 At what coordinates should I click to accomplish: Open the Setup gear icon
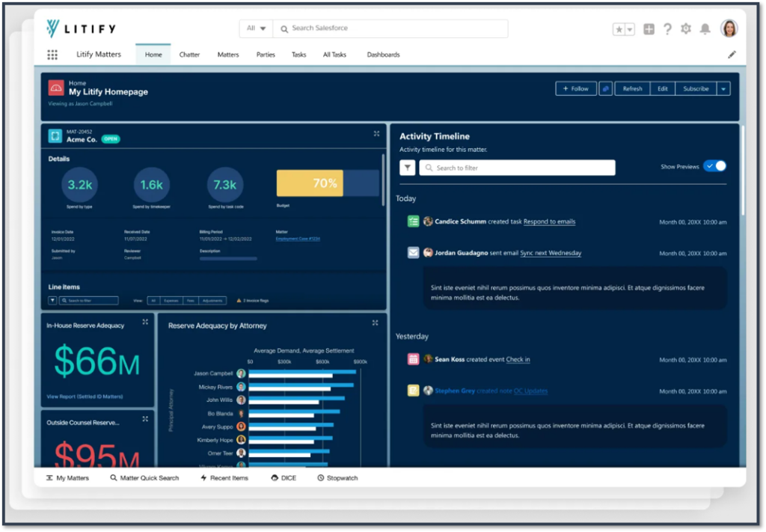click(686, 29)
